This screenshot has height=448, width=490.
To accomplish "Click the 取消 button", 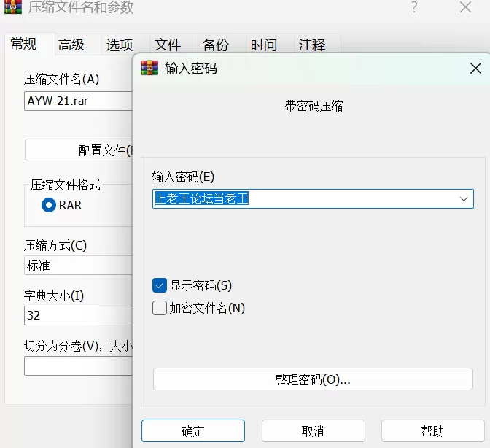I will click(313, 430).
